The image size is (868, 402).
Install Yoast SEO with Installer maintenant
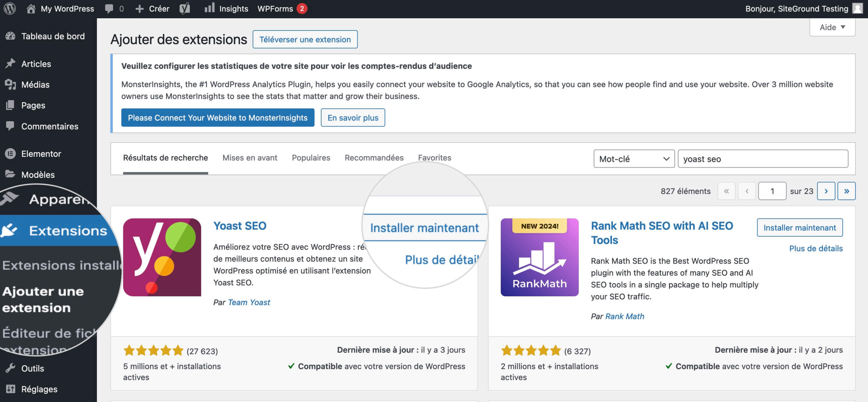click(425, 228)
